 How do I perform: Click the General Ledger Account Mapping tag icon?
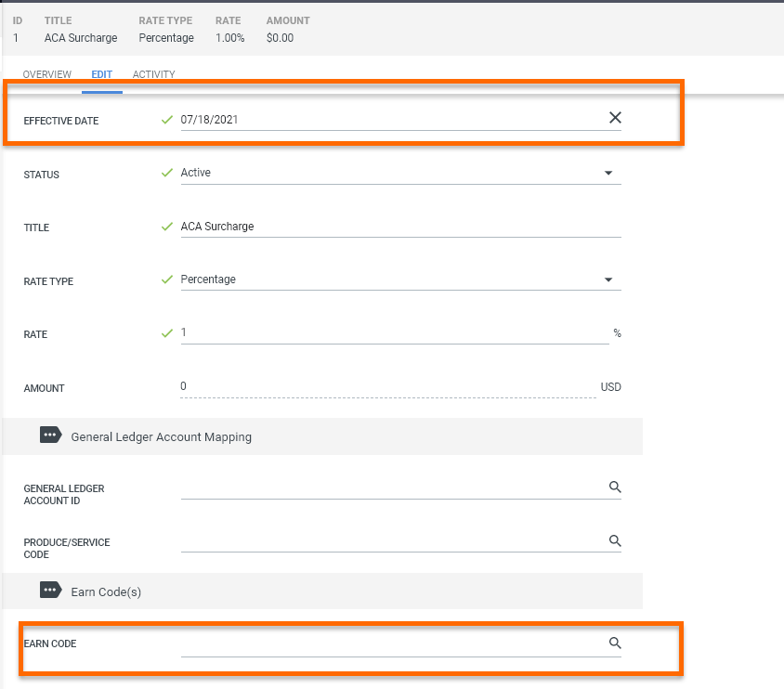pyautogui.click(x=50, y=435)
